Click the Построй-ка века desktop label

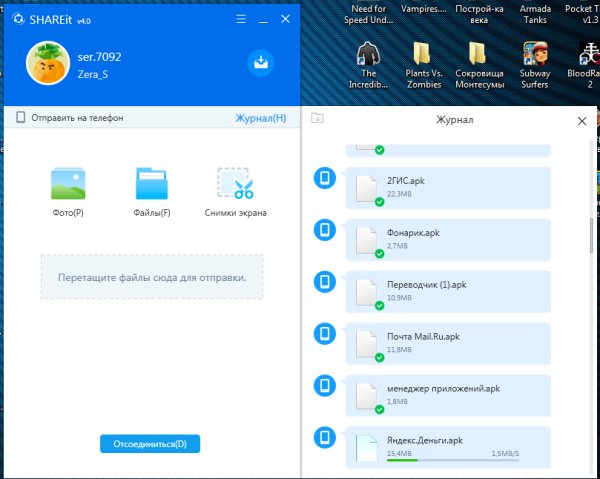[x=479, y=14]
